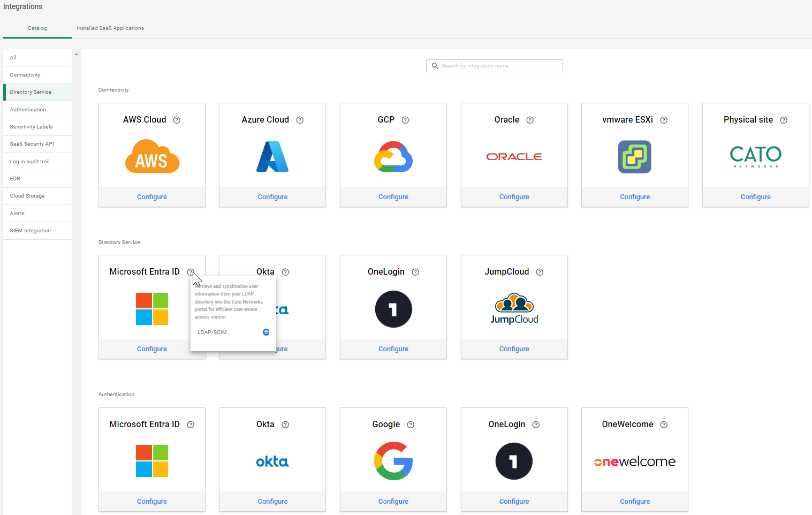Click the vmware ESXi logo icon
Image resolution: width=812 pixels, height=515 pixels.
click(x=635, y=157)
